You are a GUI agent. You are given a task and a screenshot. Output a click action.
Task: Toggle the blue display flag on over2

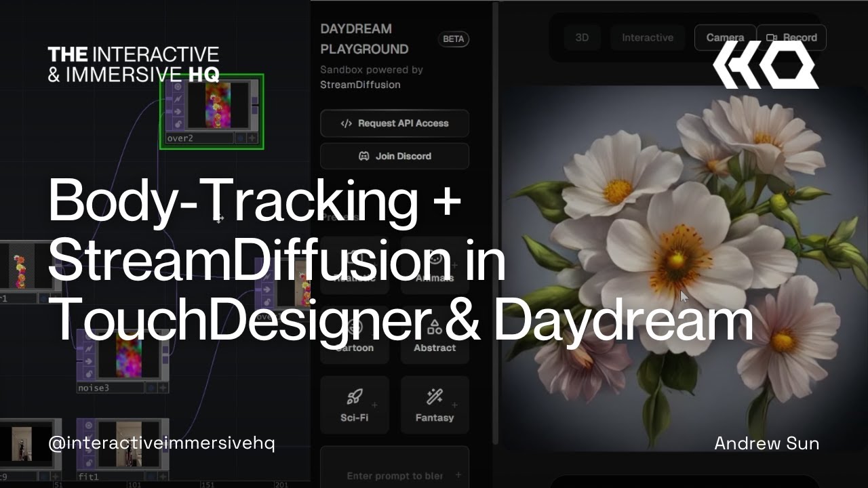[240, 138]
